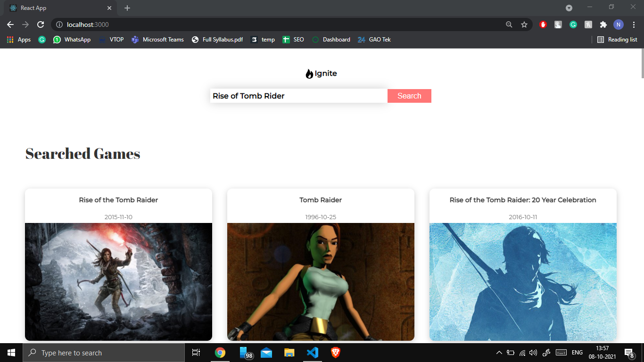Open the Grammarly extension in the toolbar
Image resolution: width=644 pixels, height=362 pixels.
coord(573,25)
